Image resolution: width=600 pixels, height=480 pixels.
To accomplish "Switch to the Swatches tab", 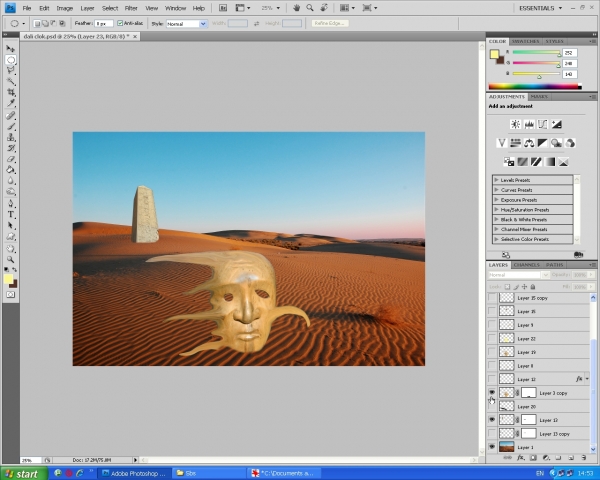I will coord(525,41).
